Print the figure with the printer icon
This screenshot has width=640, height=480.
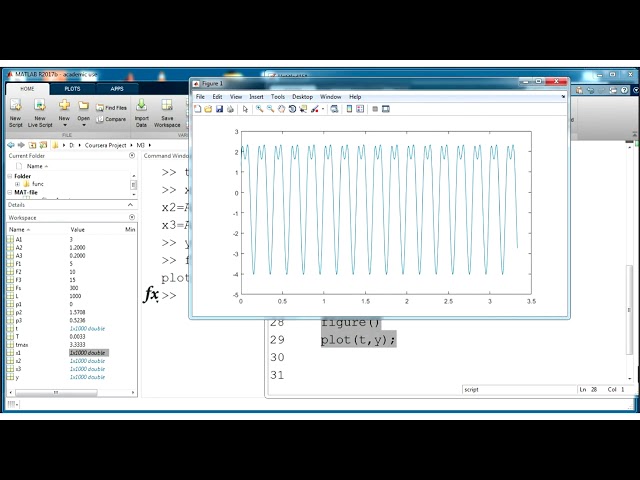230,109
